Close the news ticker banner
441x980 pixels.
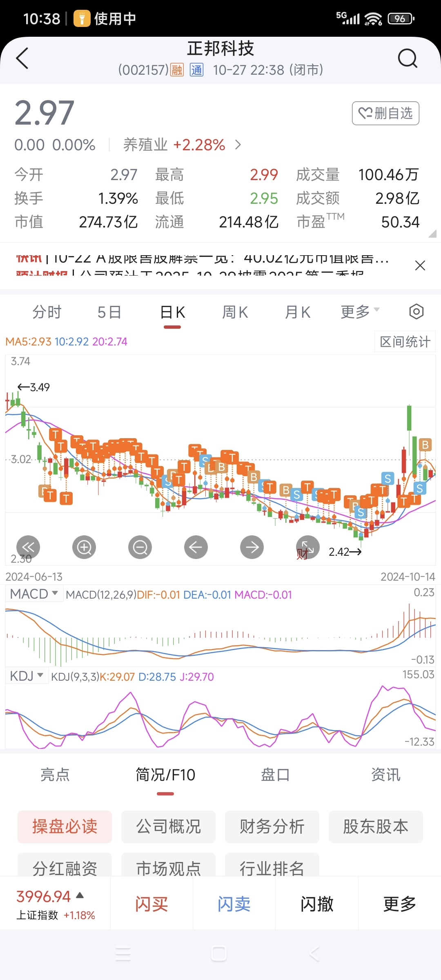click(x=420, y=265)
